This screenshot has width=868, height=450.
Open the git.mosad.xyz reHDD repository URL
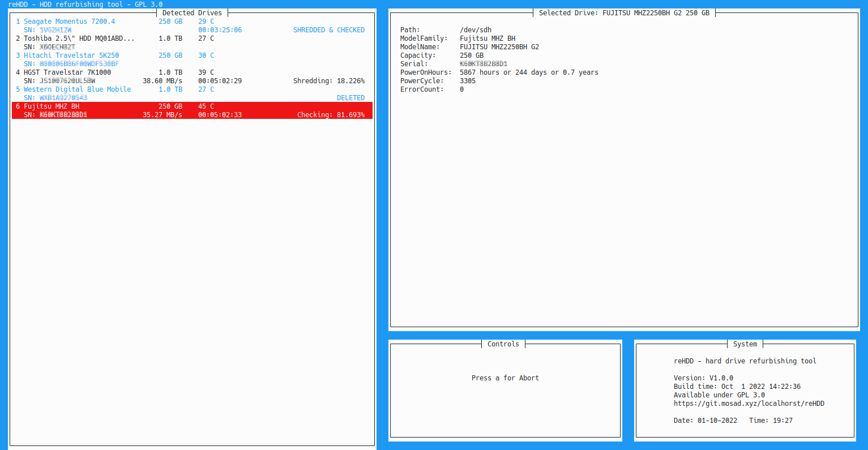(x=749, y=404)
